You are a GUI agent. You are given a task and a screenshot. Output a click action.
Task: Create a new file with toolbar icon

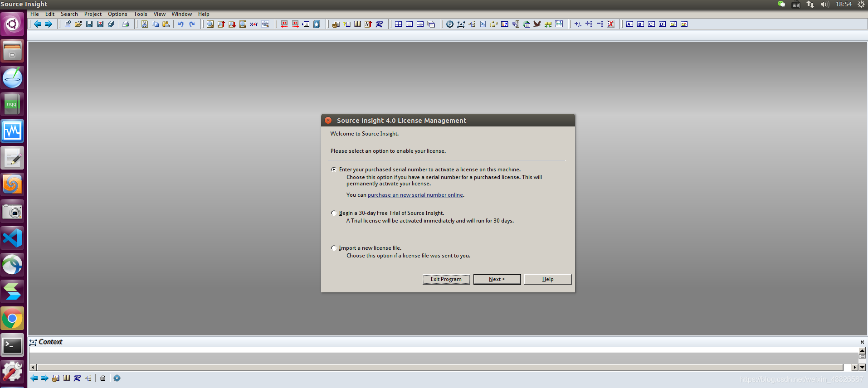[68, 24]
